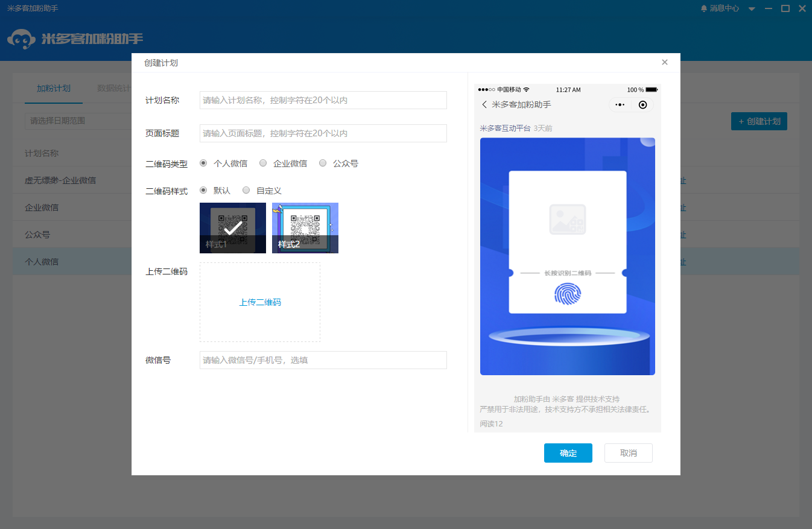Switch to the 数据统计 tab
This screenshot has width=812, height=529.
(x=113, y=87)
